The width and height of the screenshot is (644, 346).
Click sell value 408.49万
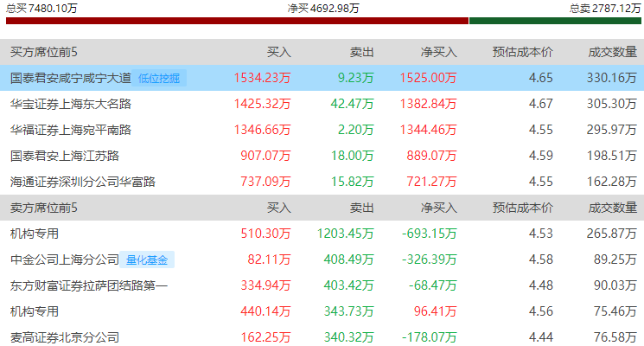[348, 259]
